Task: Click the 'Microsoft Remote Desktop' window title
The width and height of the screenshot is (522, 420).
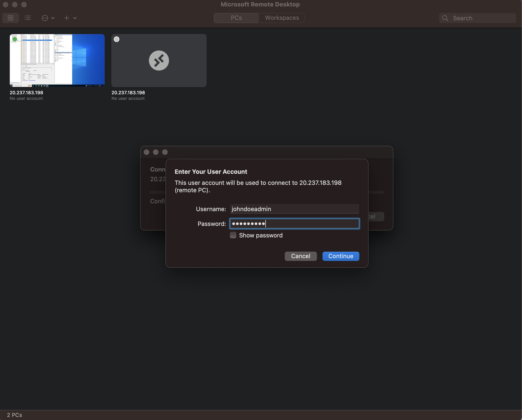Action: click(x=260, y=4)
